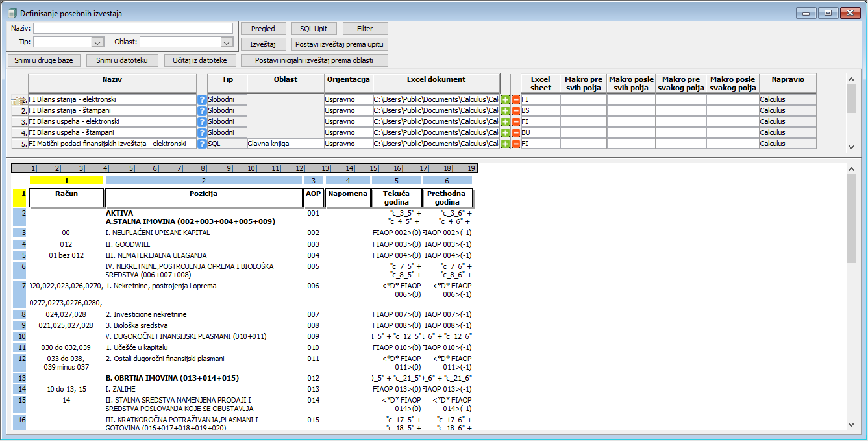Click help icon for FI Bilans stanja - elektronski
This screenshot has height=441, width=868.
(x=202, y=100)
